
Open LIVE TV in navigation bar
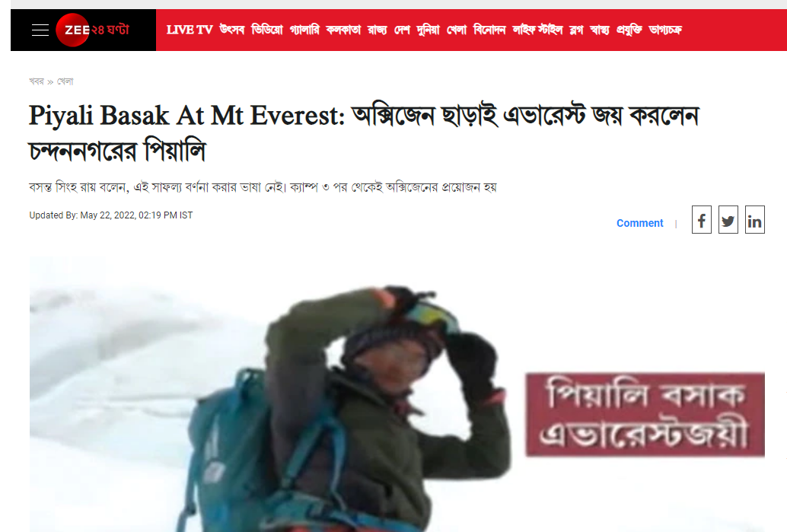click(x=190, y=30)
